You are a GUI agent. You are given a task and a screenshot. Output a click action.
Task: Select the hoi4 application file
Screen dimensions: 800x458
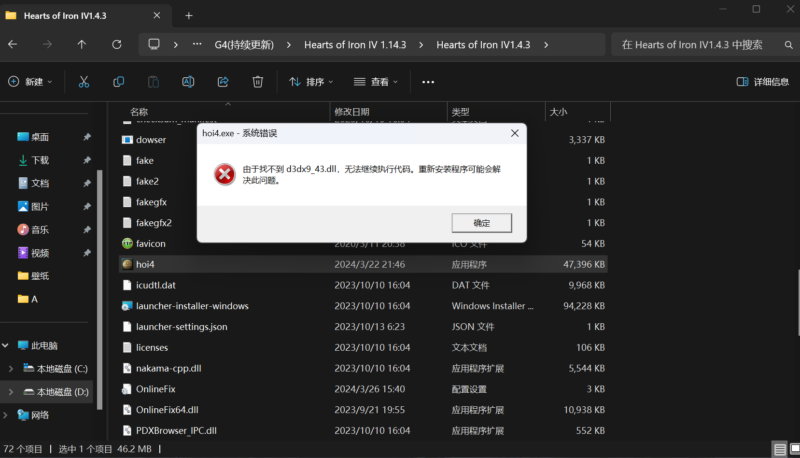[363, 264]
